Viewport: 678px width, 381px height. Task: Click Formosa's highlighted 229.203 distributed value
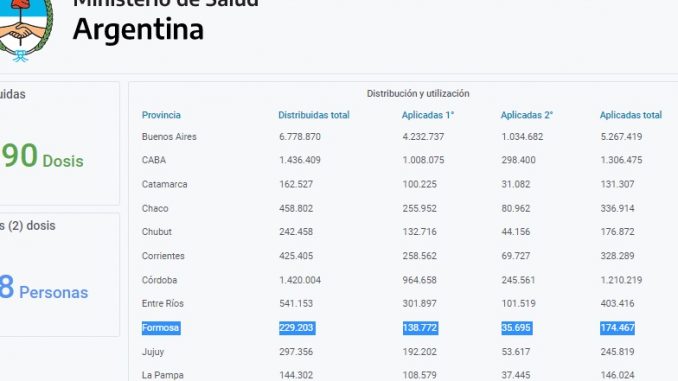point(297,328)
